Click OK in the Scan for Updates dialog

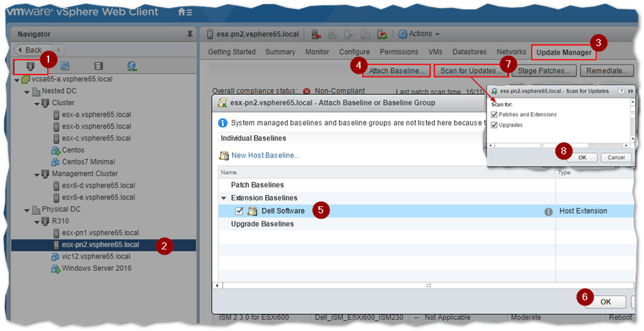(582, 158)
